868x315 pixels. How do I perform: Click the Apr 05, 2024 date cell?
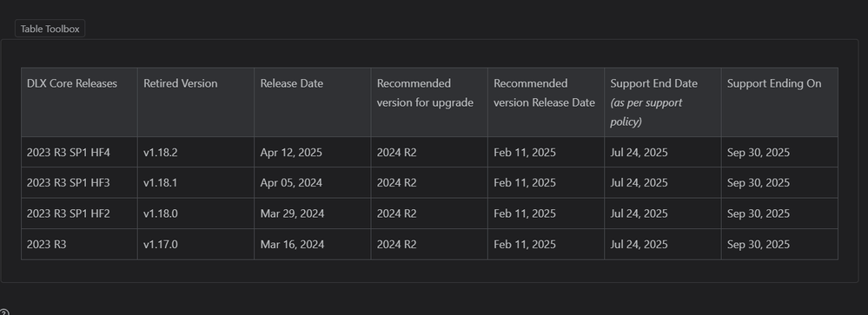pos(313,183)
